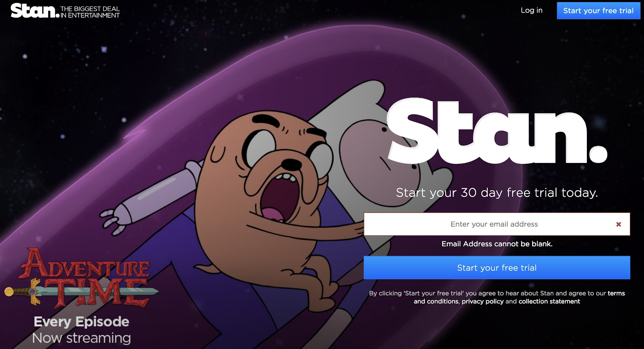
Task: Click the small Stan logo in header
Action: (x=35, y=10)
